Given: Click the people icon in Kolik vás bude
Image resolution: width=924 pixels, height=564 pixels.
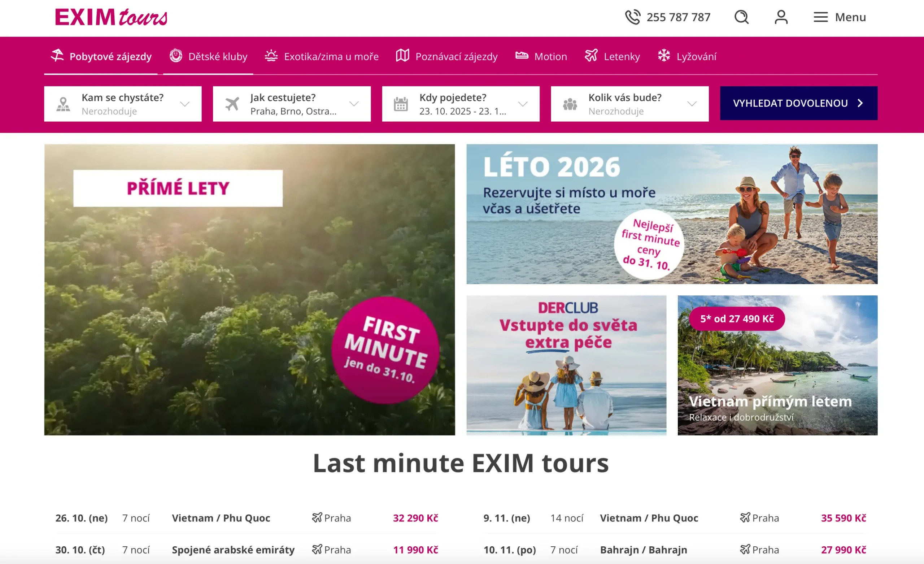Looking at the screenshot, I should (x=570, y=104).
